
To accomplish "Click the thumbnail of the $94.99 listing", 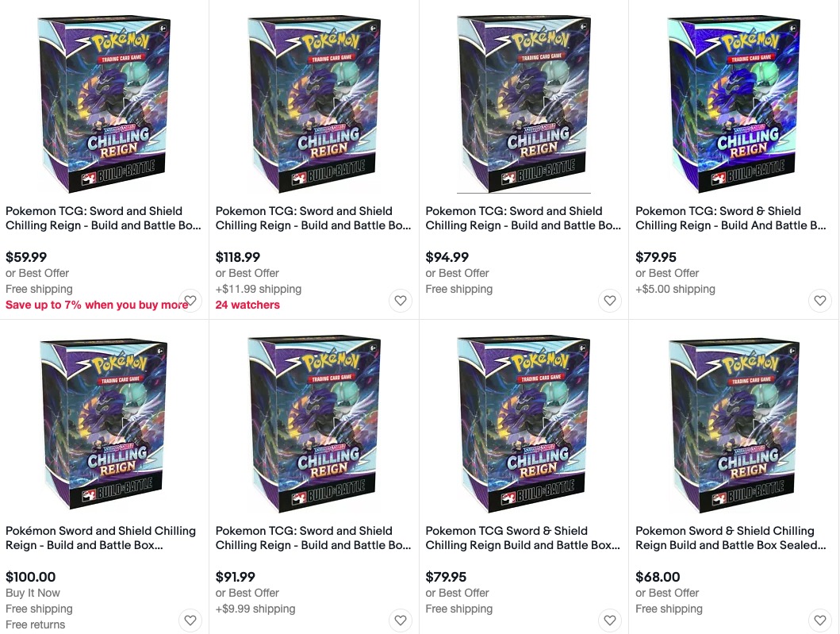I will [524, 103].
